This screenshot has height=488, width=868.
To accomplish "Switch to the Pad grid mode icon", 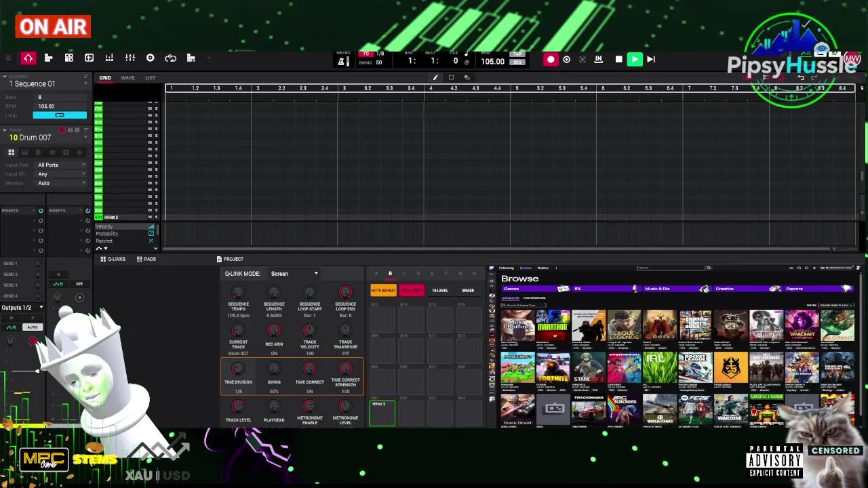I will point(68,58).
